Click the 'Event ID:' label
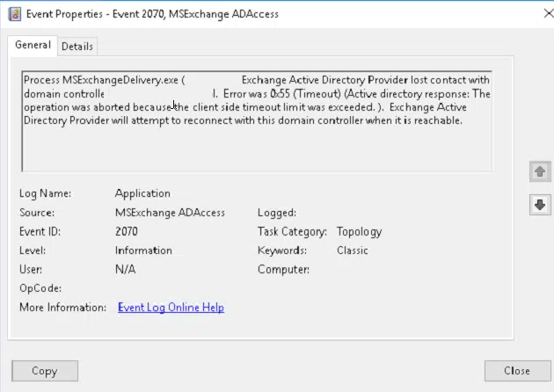Screen dimensions: 554x392 tap(40, 232)
